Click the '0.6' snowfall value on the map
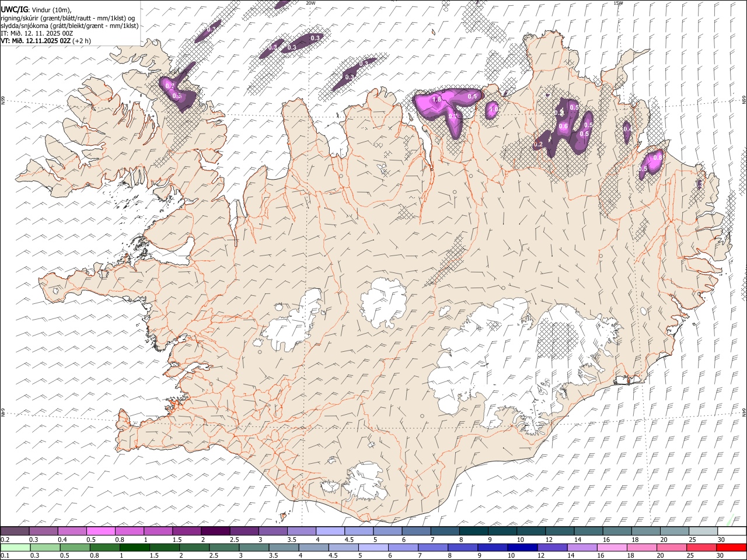This screenshot has width=747, height=560. 563,127
